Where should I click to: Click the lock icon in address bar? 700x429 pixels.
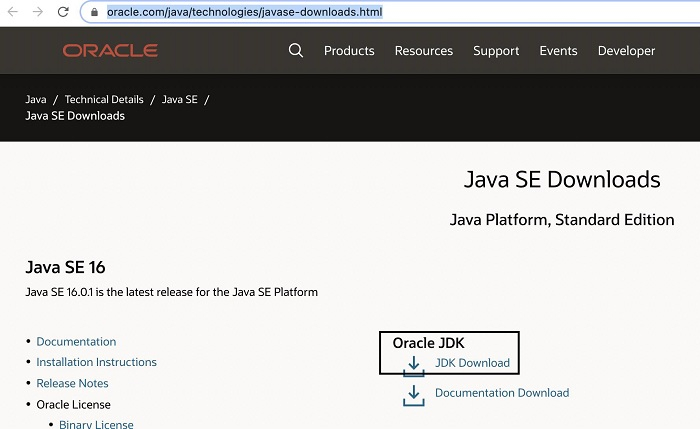pyautogui.click(x=94, y=12)
